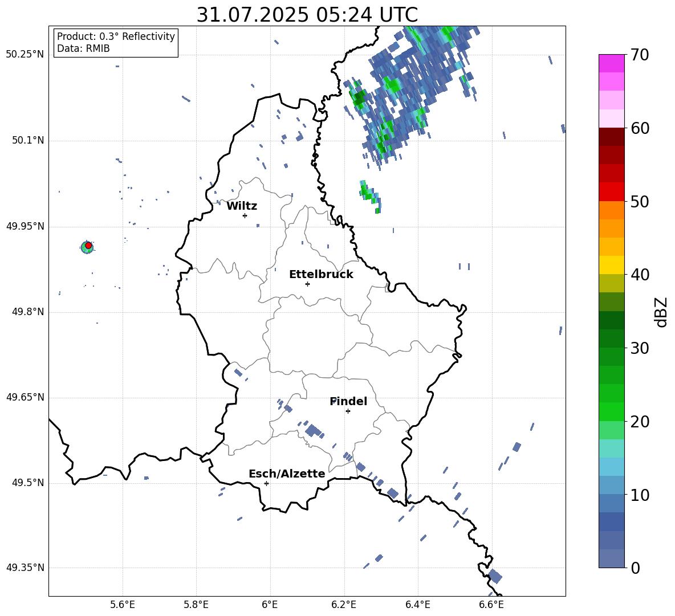Click the 40 colorbar tick label
675x616 pixels.
640,275
